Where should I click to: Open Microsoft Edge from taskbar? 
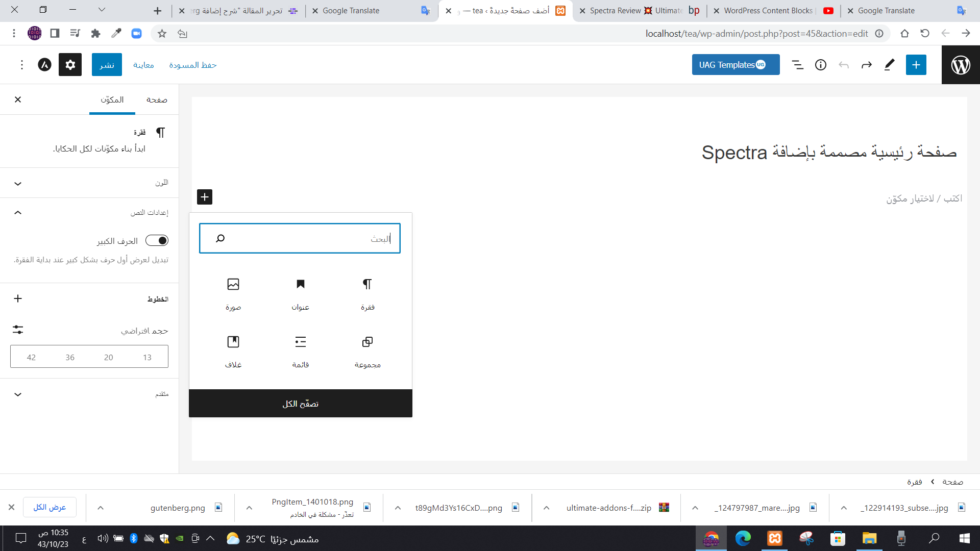[x=743, y=538]
